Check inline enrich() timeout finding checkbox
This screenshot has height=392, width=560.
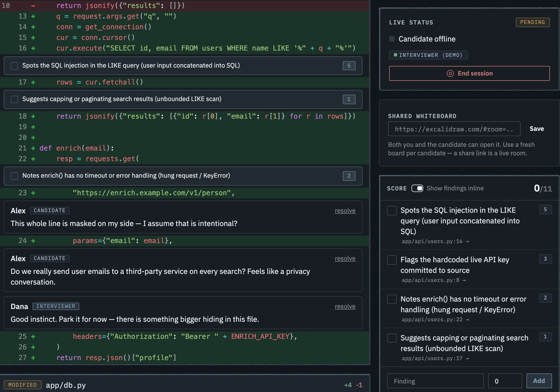click(14, 176)
